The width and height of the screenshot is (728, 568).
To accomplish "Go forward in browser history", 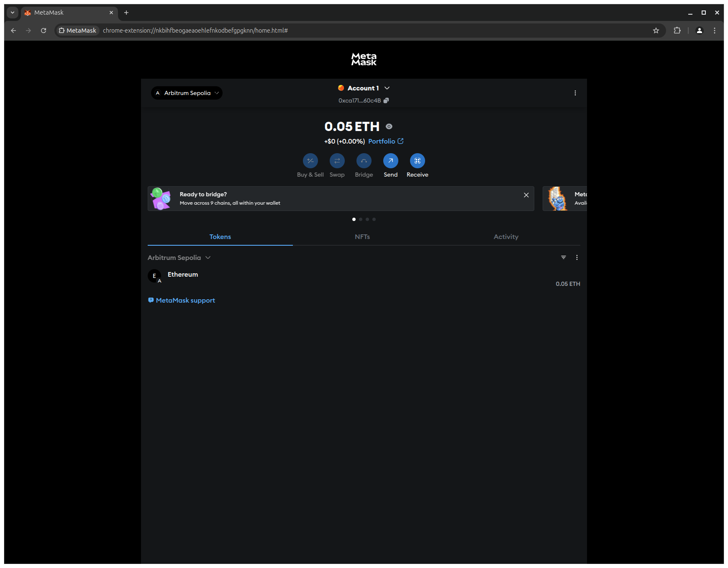I will pyautogui.click(x=28, y=31).
